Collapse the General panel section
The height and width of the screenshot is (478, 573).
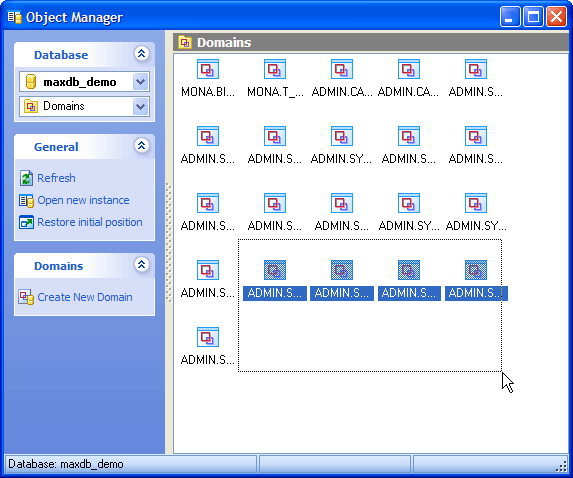tap(141, 146)
